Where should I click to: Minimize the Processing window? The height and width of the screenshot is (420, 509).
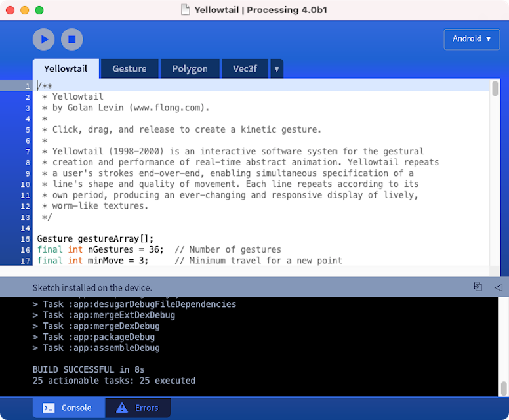tap(25, 10)
